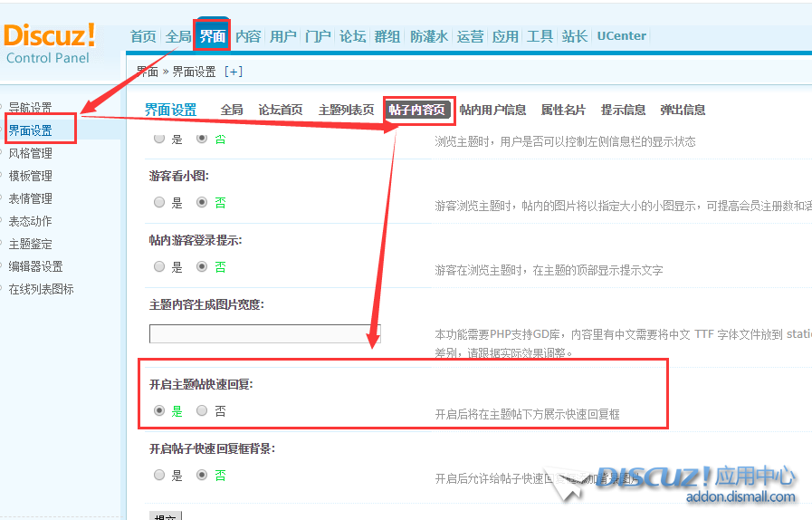Open 表情管理 in the left sidebar
Screen dimensions: 812x520
tap(31, 198)
